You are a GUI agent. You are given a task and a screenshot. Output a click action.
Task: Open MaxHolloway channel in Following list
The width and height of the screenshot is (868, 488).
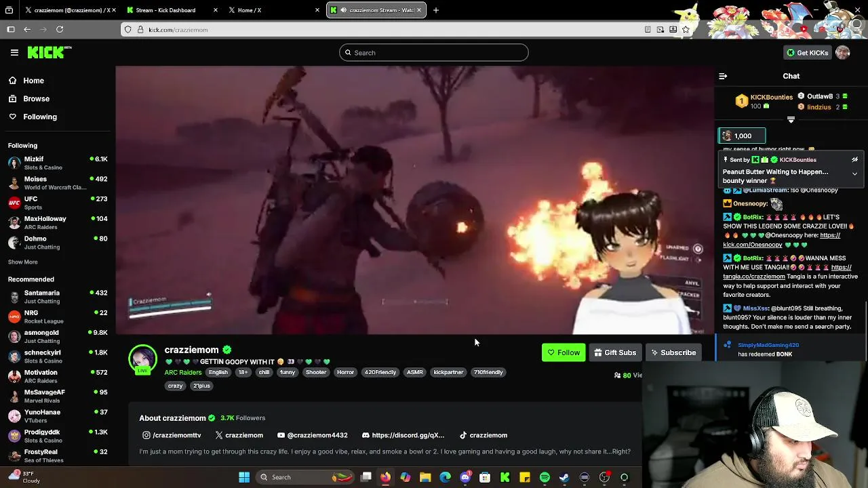pos(58,223)
